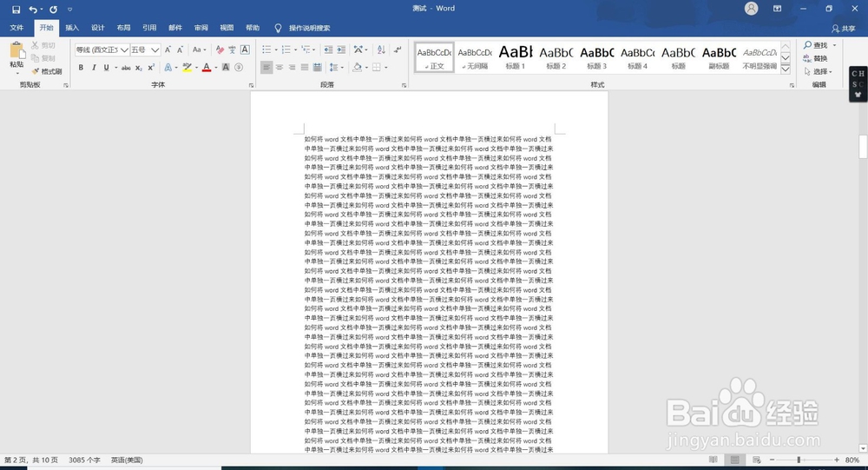The width and height of the screenshot is (868, 470).
Task: Click Replace (替换) in Editing group
Action: pyautogui.click(x=815, y=58)
